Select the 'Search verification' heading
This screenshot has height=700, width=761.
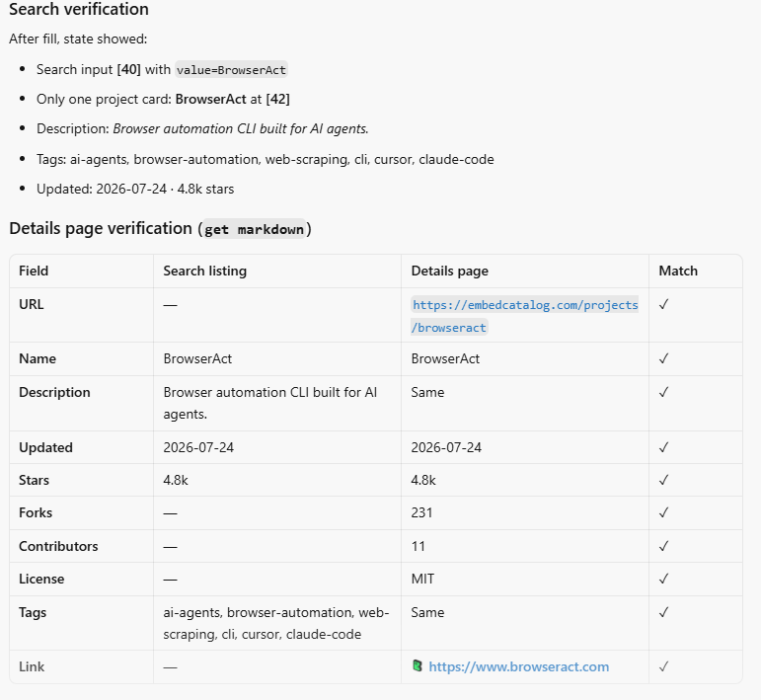coord(79,9)
